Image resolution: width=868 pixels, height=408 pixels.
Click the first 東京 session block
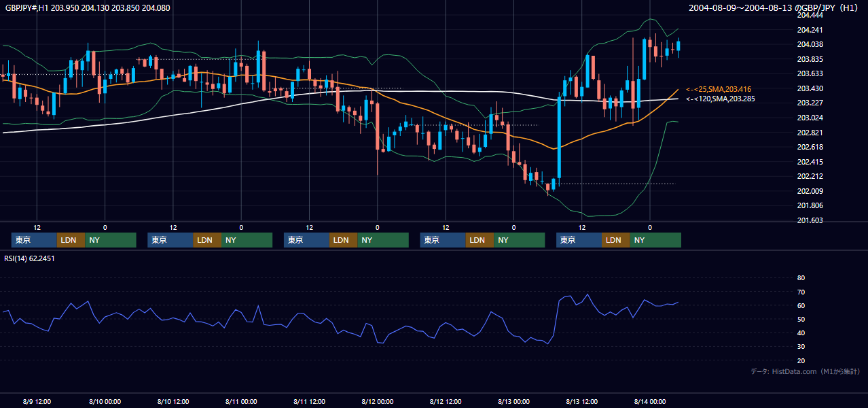pyautogui.click(x=34, y=240)
